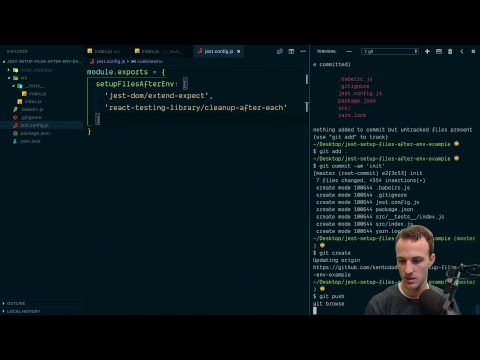480x360 pixels.
Task: Click the '$ git push' terminal line
Action: coord(328,297)
